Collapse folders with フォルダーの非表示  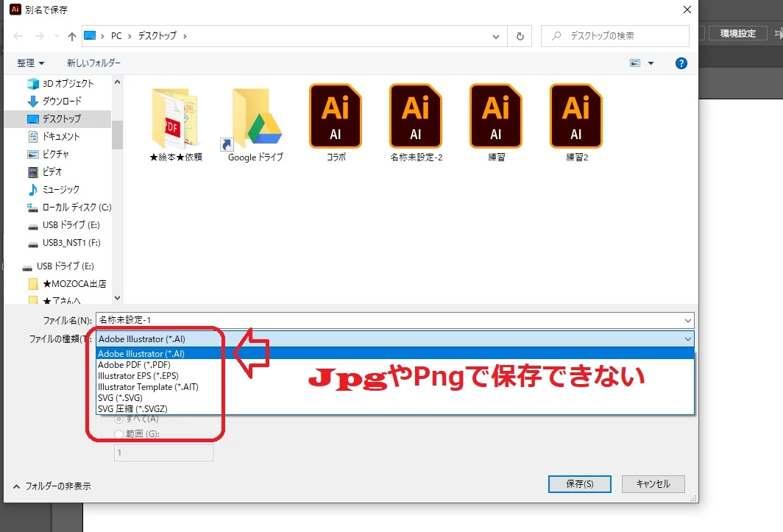[52, 486]
